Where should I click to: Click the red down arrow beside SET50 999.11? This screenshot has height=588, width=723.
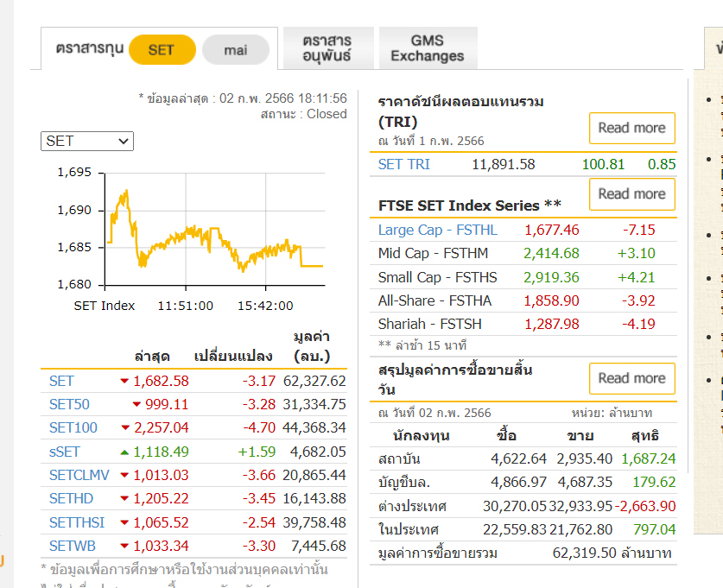(x=136, y=405)
